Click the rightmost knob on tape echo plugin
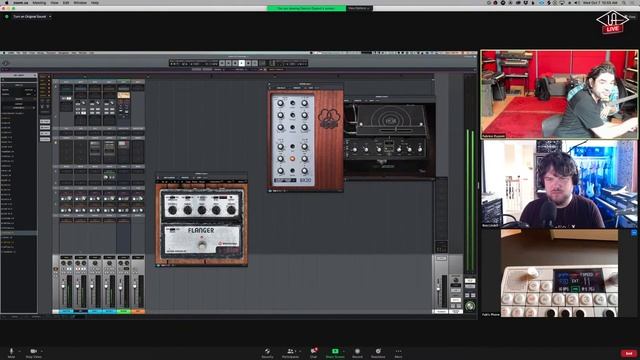 click(420, 150)
